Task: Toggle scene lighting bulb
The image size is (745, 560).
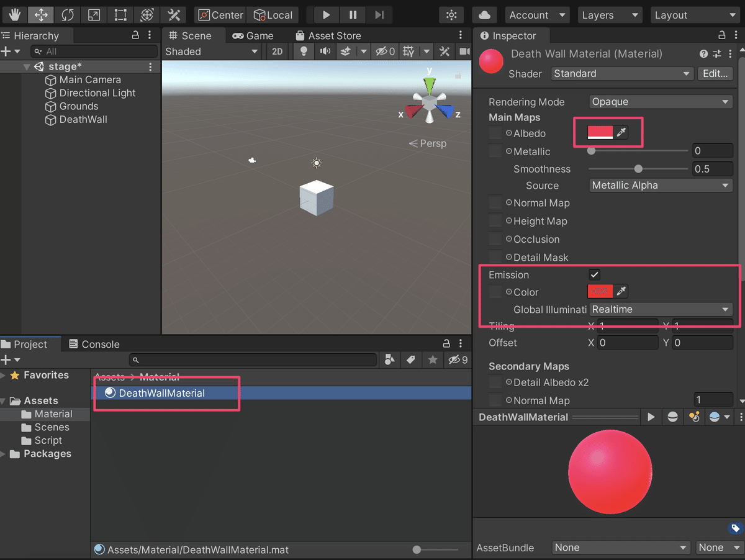Action: 304,52
